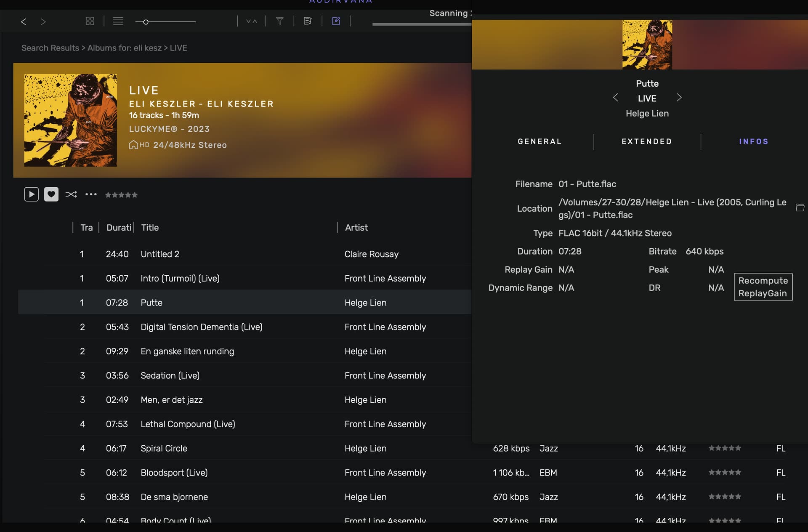808x532 pixels.
Task: Click the 628 kbps bitrate cell
Action: [x=511, y=449]
